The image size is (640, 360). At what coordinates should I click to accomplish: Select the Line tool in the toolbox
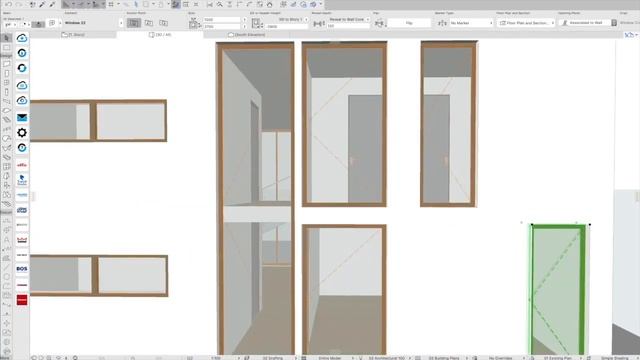tap(7, 267)
